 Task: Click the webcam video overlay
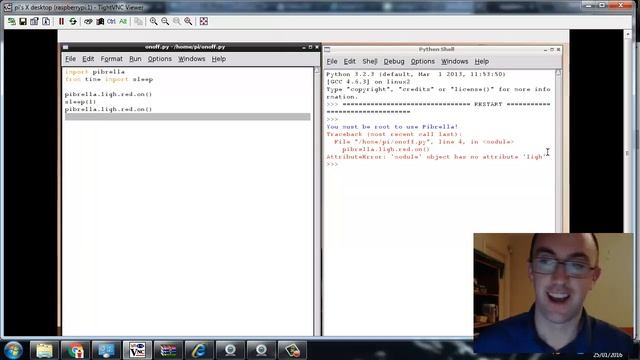pos(553,293)
